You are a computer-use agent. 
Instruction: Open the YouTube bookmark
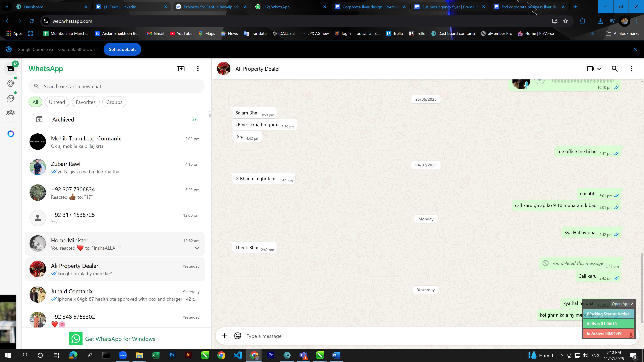pyautogui.click(x=181, y=34)
